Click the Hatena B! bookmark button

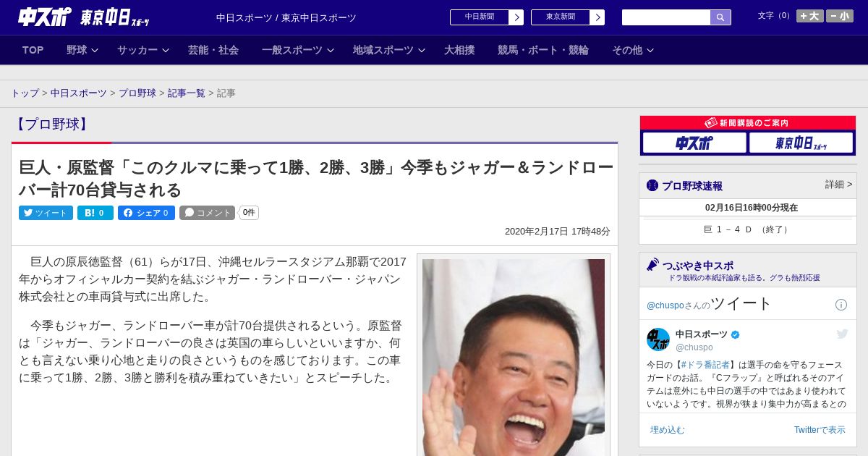click(95, 213)
